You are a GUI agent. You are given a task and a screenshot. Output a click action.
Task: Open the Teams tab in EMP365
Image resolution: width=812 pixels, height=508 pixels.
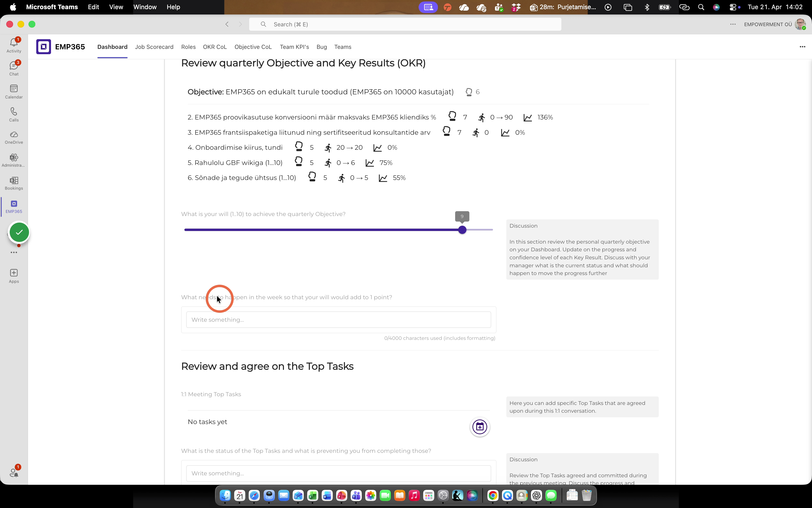pyautogui.click(x=343, y=47)
